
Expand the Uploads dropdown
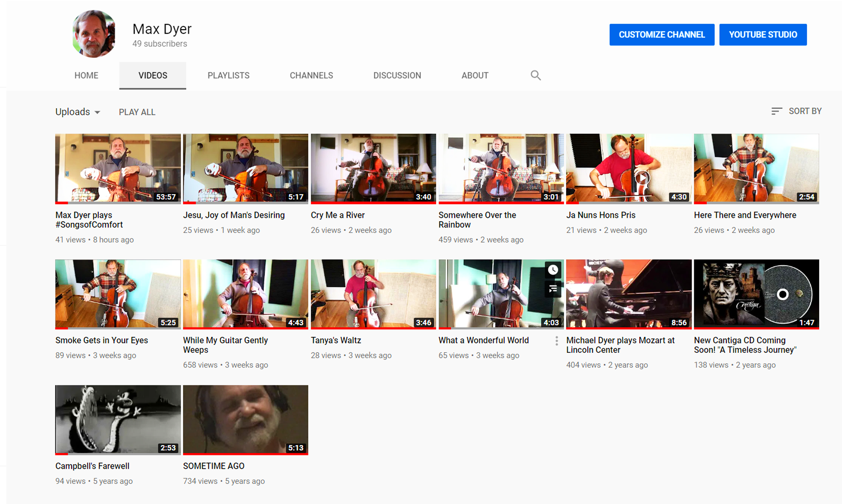coord(77,112)
